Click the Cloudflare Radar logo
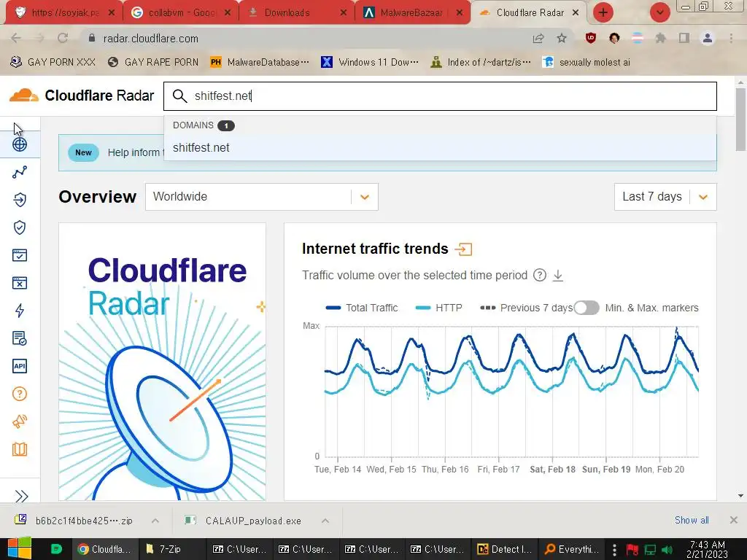The height and width of the screenshot is (560, 747). [x=82, y=96]
